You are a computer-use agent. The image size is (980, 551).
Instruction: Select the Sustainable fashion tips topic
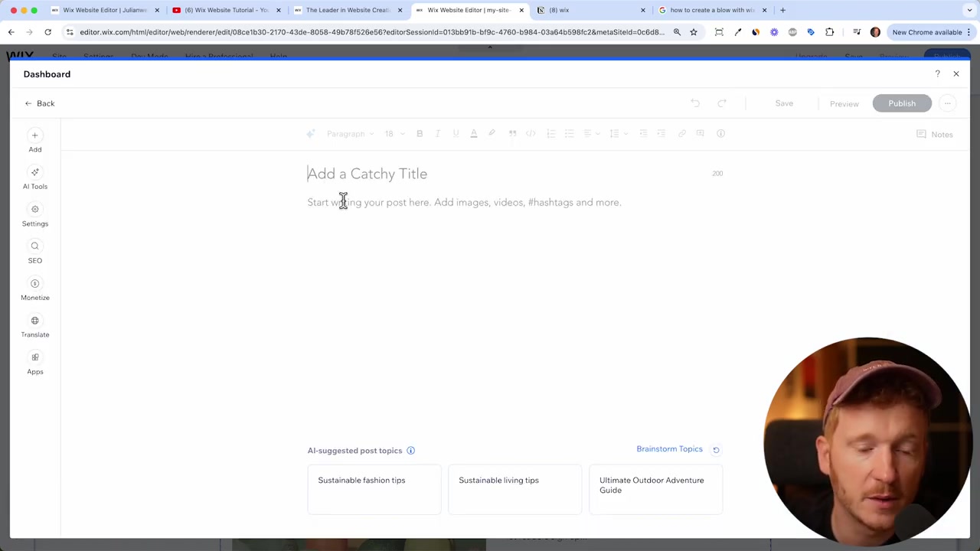coord(374,489)
